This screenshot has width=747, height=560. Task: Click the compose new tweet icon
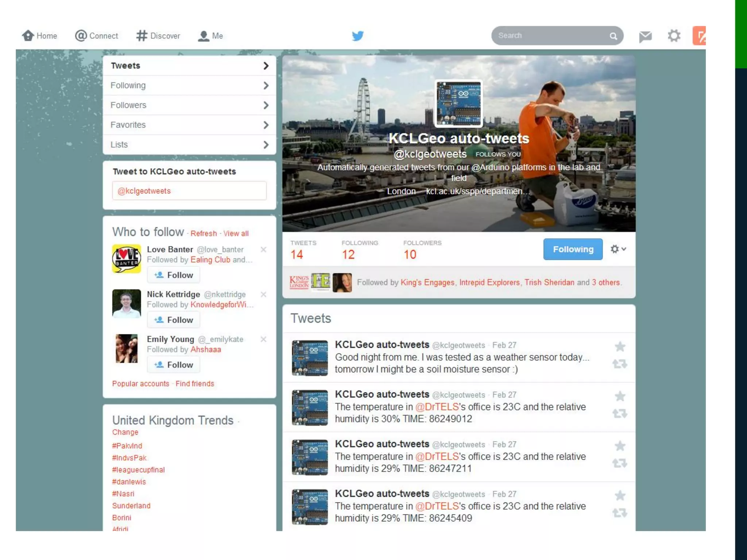[700, 36]
